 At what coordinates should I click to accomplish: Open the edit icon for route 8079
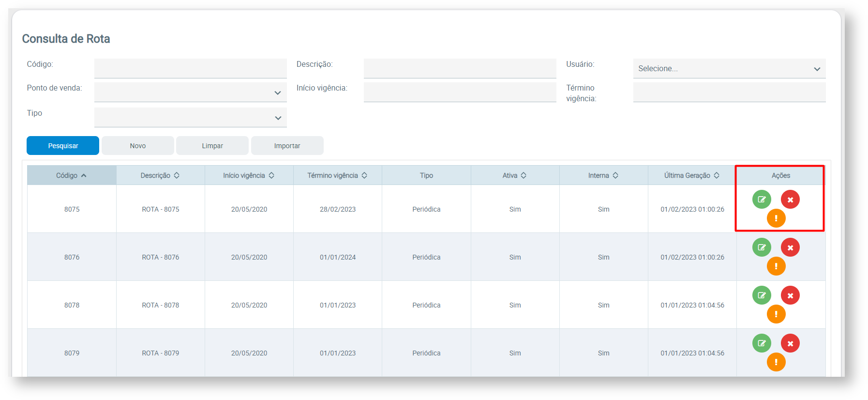tap(762, 343)
